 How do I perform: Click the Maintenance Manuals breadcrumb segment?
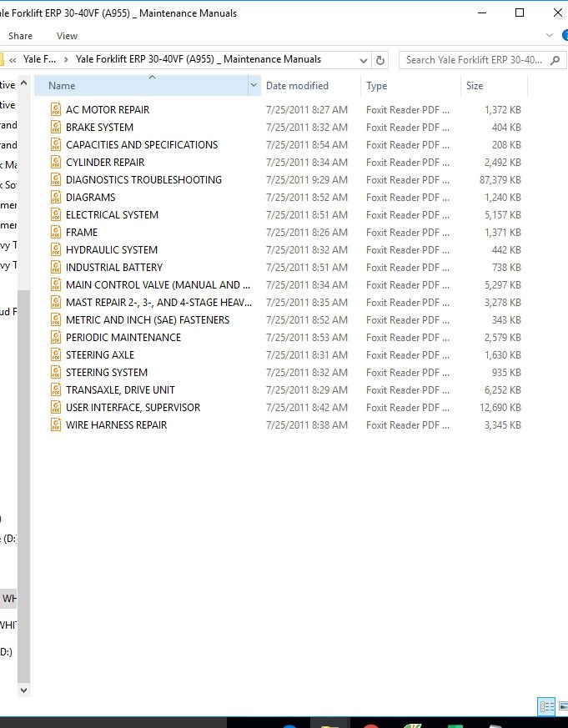199,59
